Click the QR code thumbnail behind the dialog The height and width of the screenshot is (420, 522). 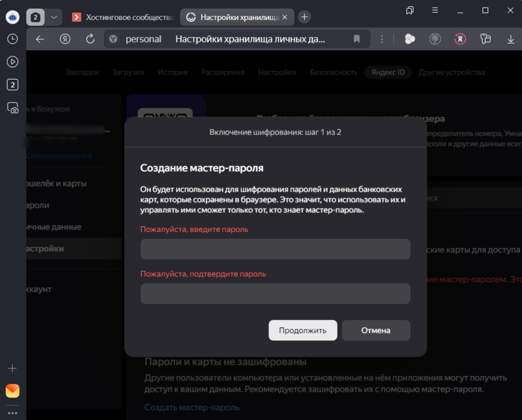click(x=165, y=113)
